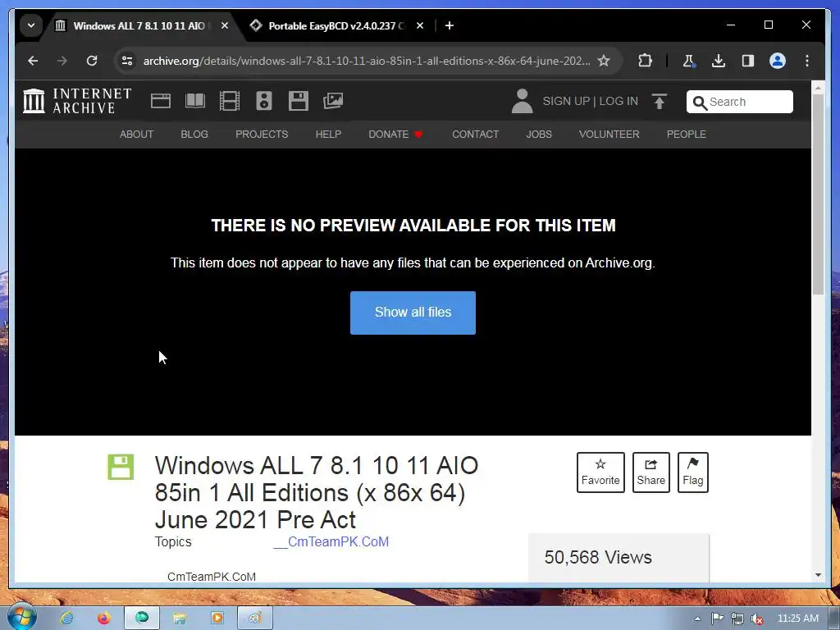The image size is (840, 630).
Task: Open the Internet Archive home logo
Action: pyautogui.click(x=78, y=101)
